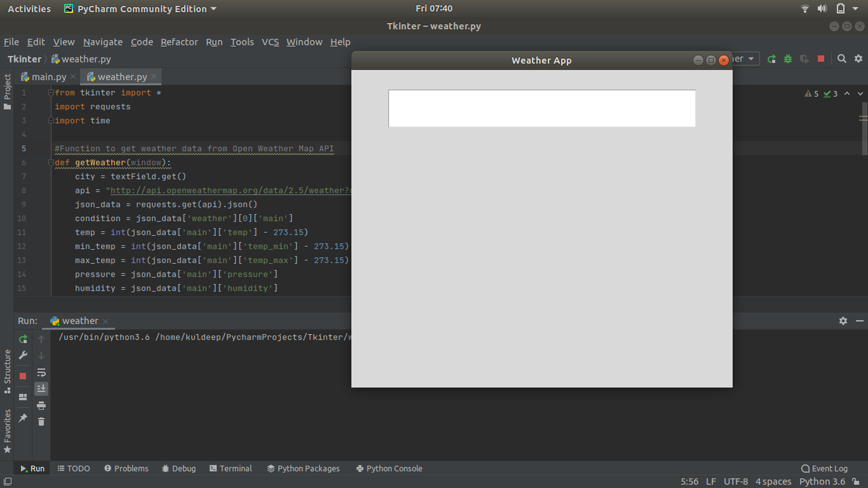Clear console output with the trash icon
Viewport: 868px width, 488px height.
click(41, 421)
